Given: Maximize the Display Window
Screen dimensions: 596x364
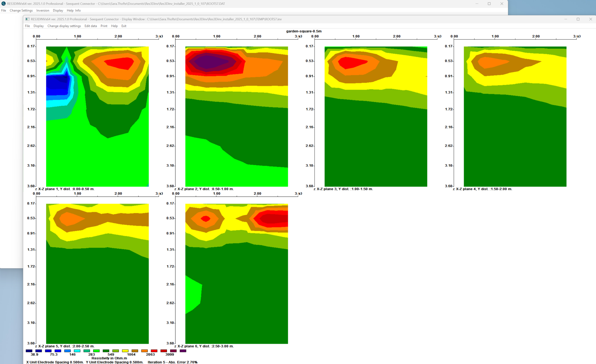Looking at the screenshot, I should (578, 19).
